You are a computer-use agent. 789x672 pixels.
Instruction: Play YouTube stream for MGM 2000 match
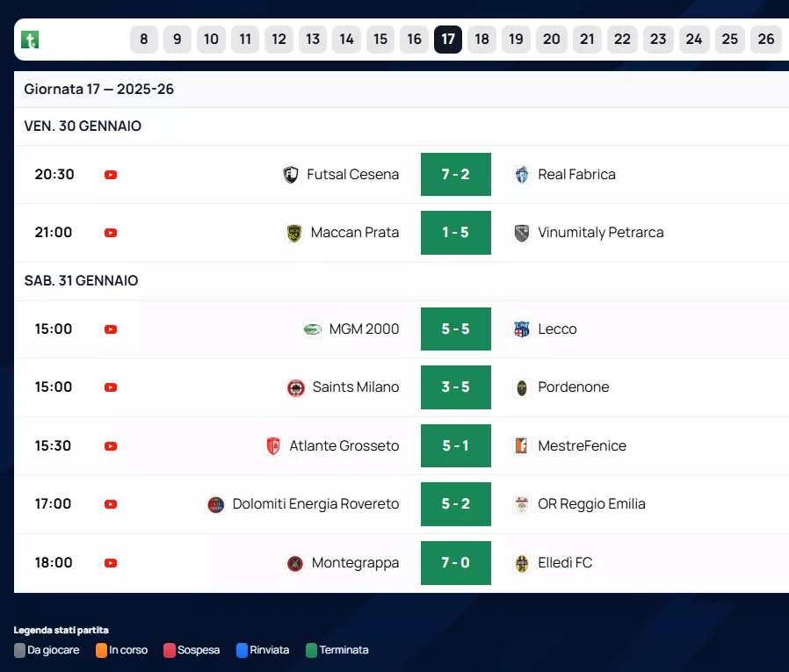pyautogui.click(x=111, y=329)
